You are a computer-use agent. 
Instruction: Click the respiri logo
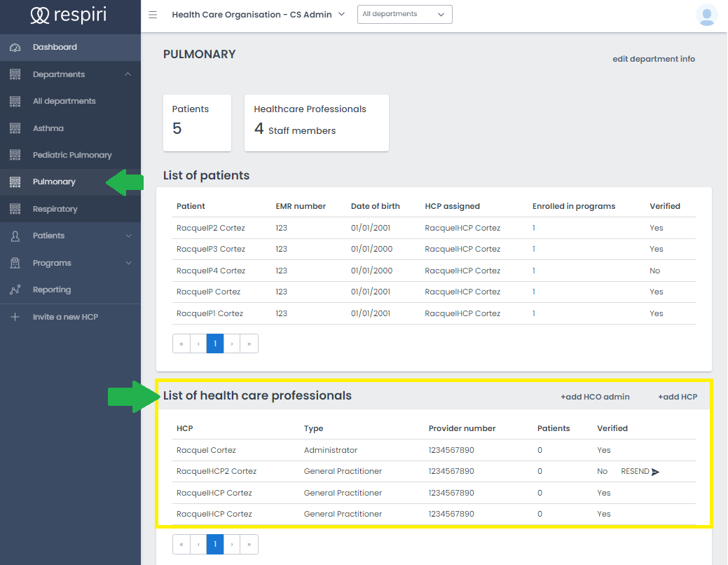[69, 15]
